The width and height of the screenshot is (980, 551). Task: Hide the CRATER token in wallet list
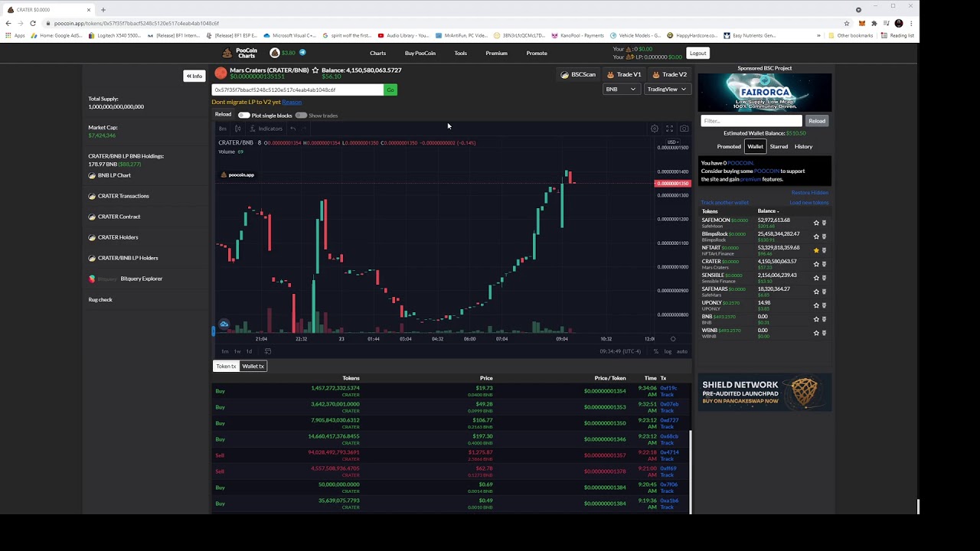pyautogui.click(x=824, y=264)
